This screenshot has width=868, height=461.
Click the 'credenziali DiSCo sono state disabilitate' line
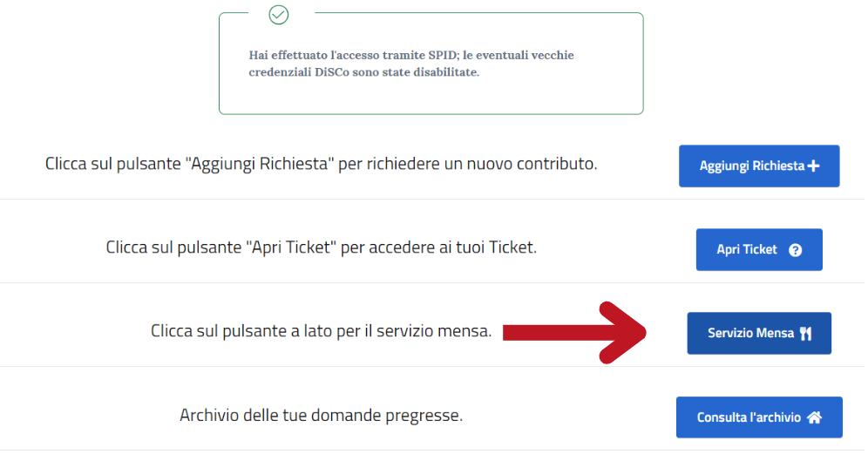[363, 72]
